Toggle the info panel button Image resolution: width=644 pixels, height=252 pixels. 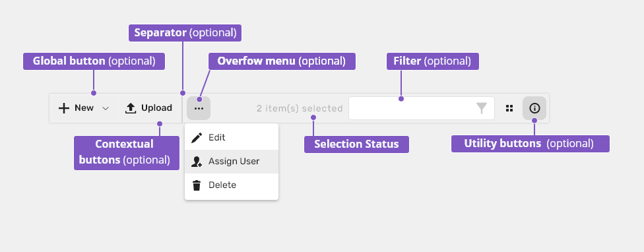coord(534,108)
